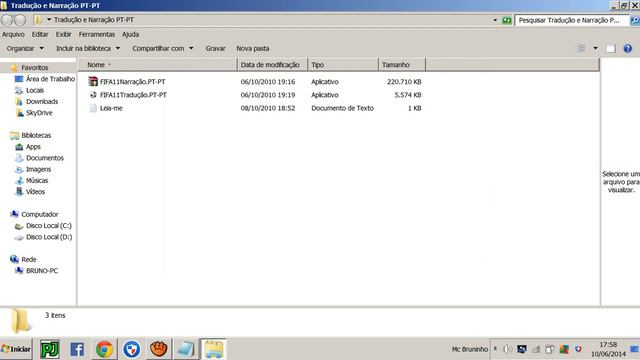This screenshot has height=360, width=640.
Task: Select the FIFA11Narração.PT-PT file icon
Action: tap(93, 82)
